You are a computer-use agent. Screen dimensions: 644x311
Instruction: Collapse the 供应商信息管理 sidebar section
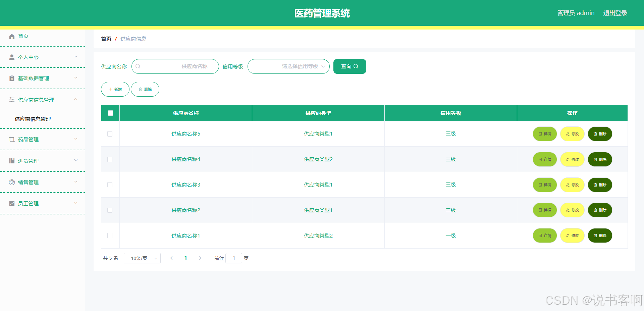[x=76, y=99]
